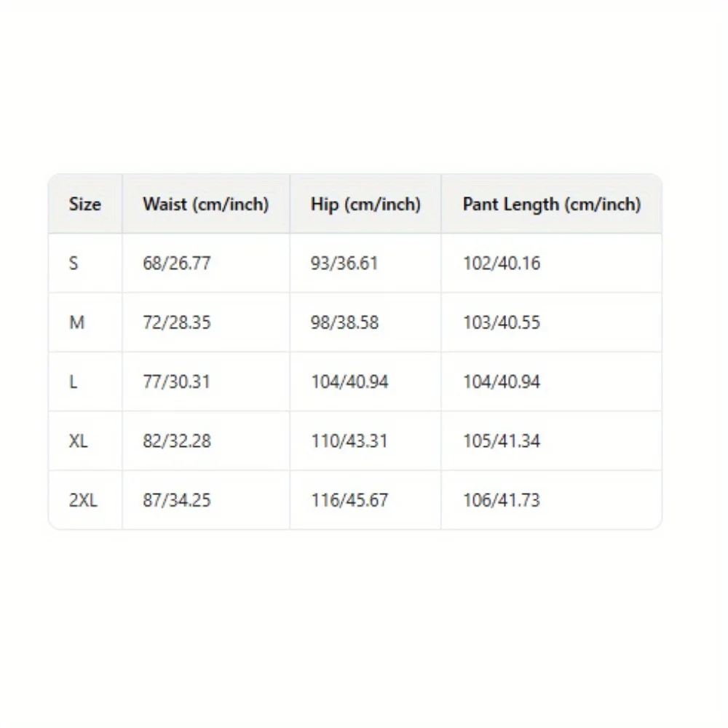Screen dimensions: 728x728
Task: Click pant length value 102/40.16
Action: tap(502, 264)
